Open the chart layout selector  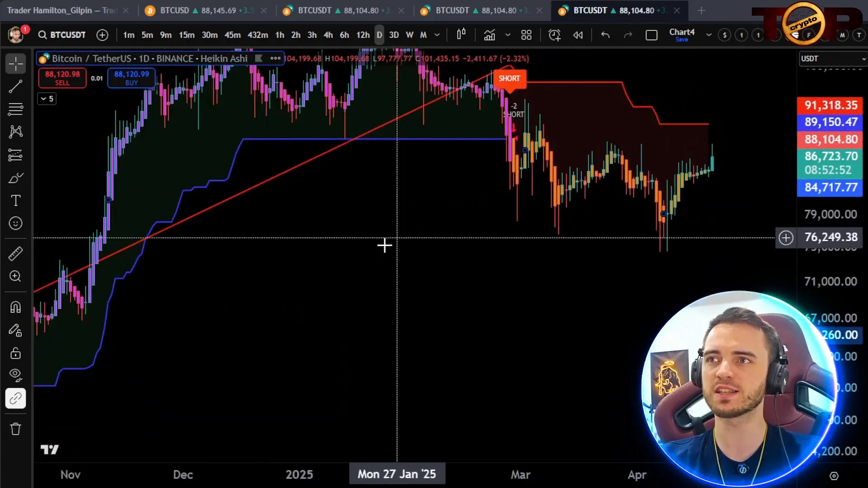651,35
